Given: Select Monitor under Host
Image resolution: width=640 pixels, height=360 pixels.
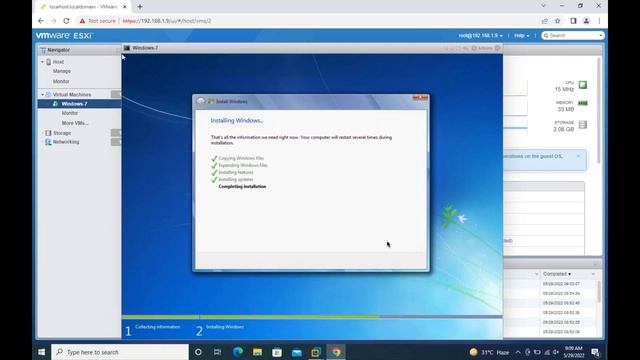Looking at the screenshot, I should click(61, 81).
